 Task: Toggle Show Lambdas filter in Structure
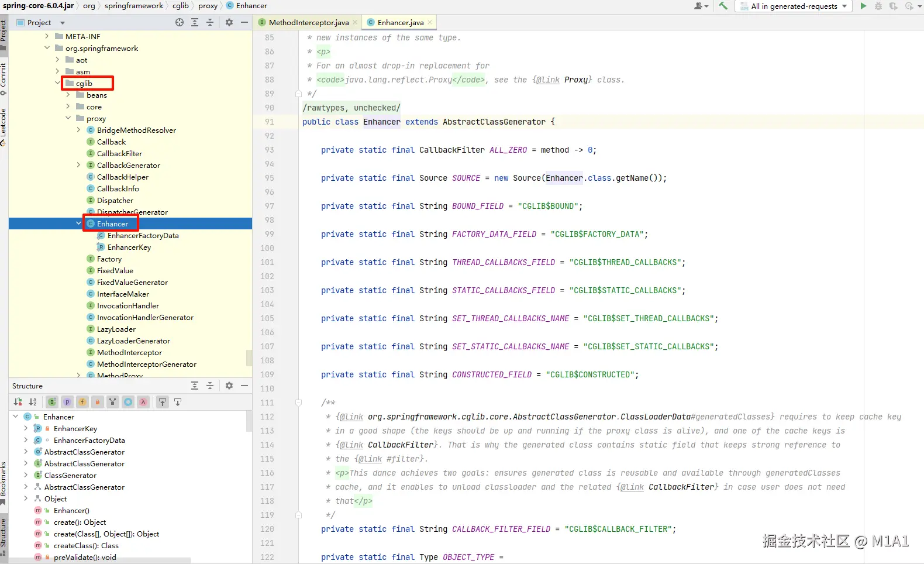143,402
